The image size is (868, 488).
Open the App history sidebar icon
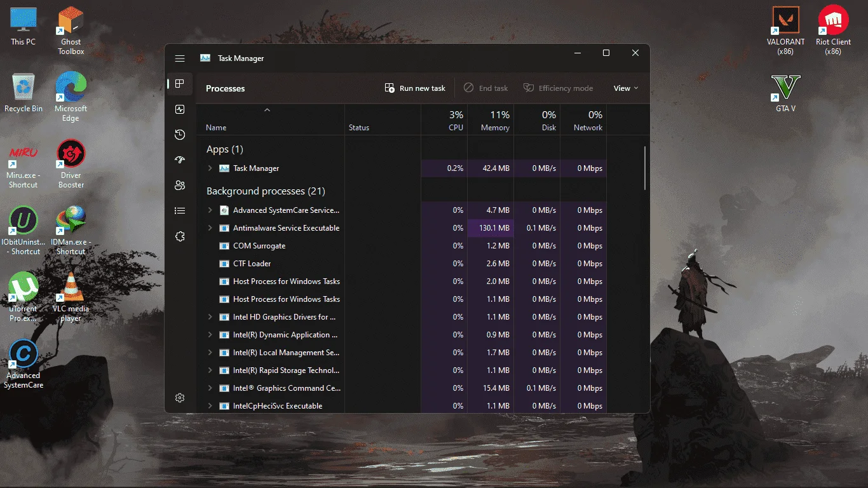[180, 135]
